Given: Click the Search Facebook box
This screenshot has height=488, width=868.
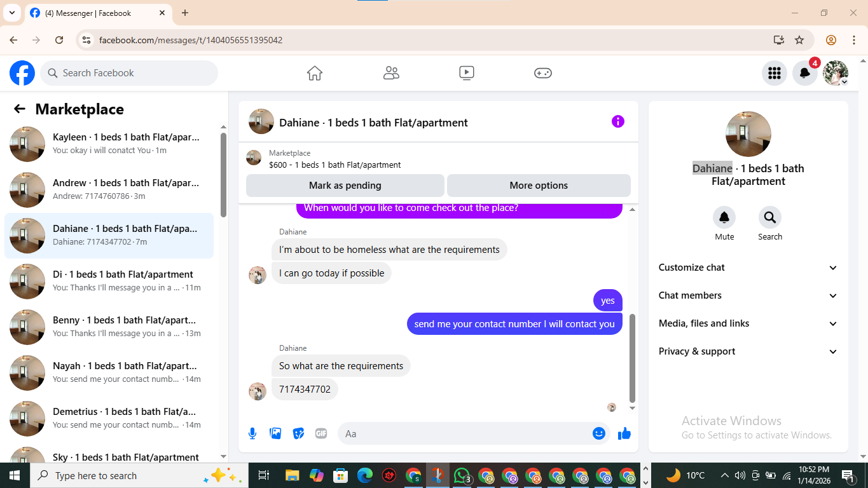Looking at the screenshot, I should pos(129,73).
